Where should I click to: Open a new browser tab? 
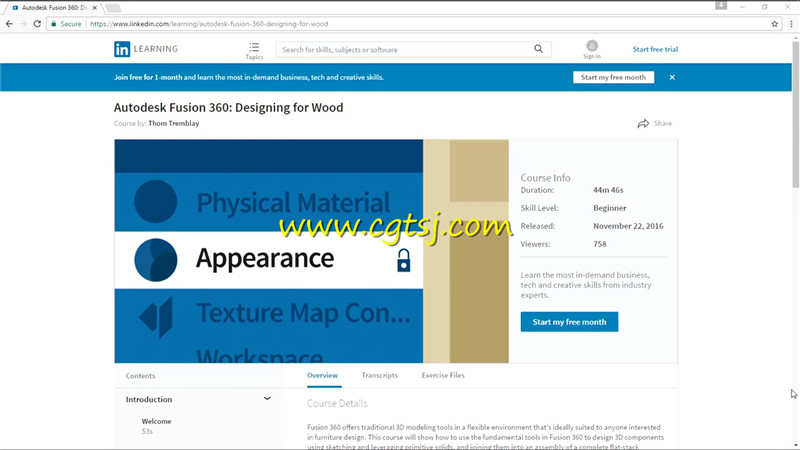tap(113, 8)
